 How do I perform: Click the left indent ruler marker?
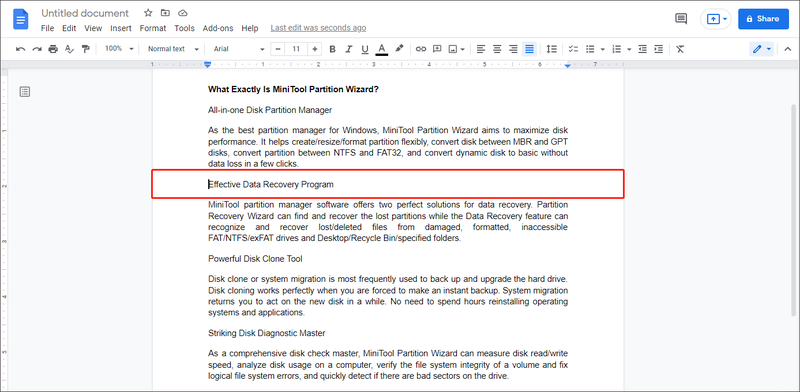point(207,64)
